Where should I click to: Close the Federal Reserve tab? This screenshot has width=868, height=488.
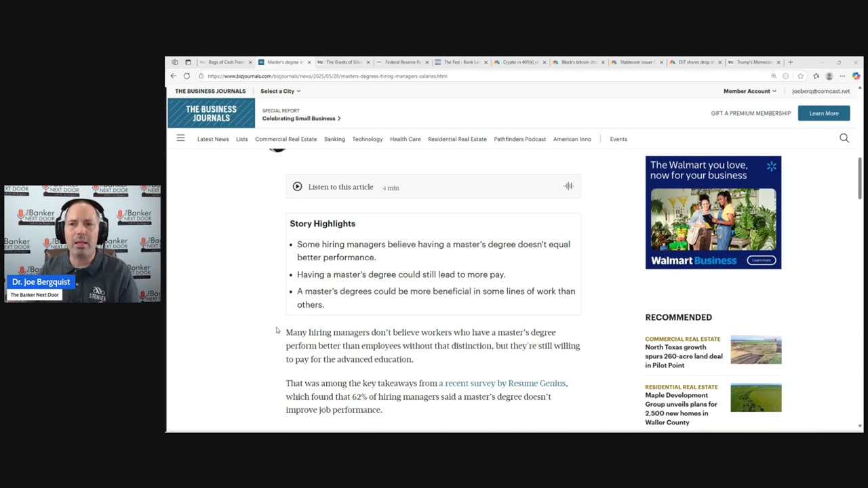[x=427, y=62]
